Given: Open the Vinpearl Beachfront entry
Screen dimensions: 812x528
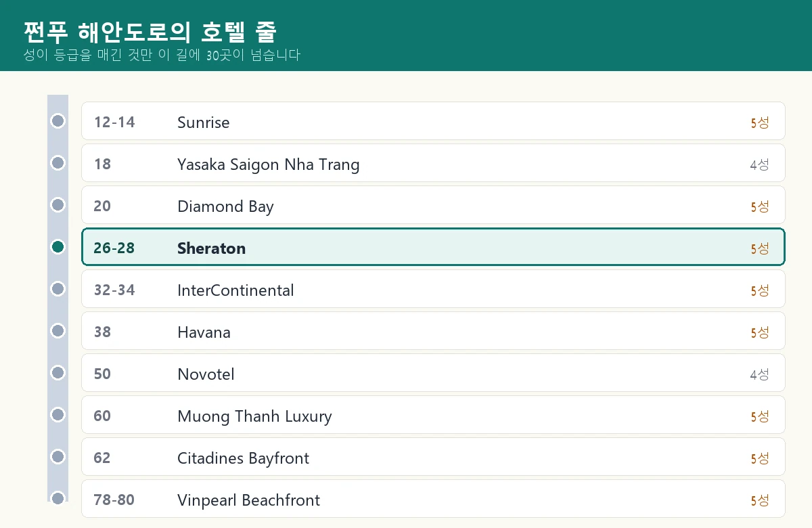Looking at the screenshot, I should 433,499.
